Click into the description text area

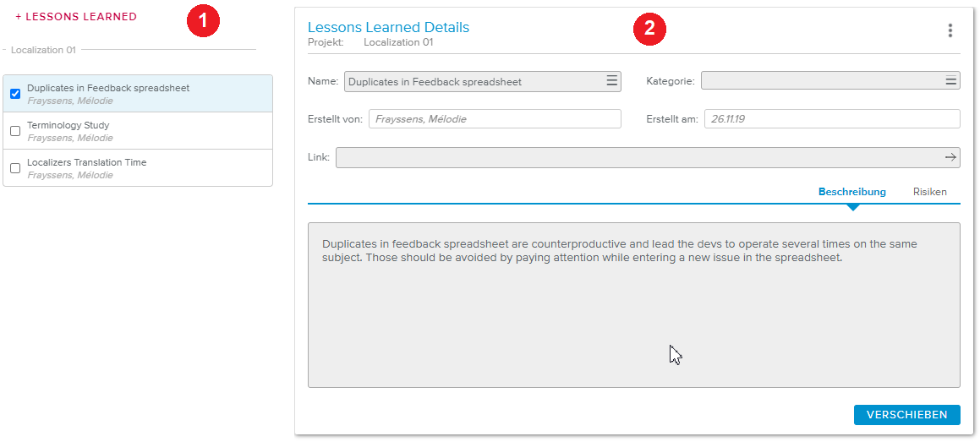coord(633,321)
